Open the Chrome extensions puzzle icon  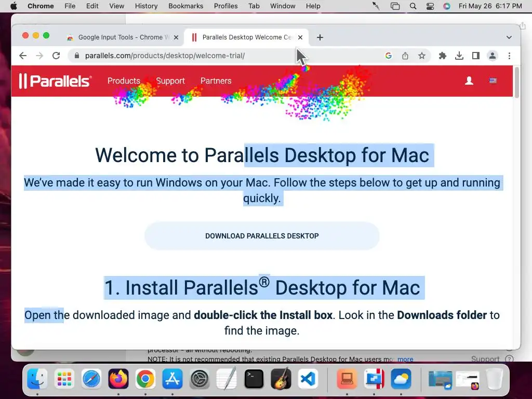click(443, 56)
